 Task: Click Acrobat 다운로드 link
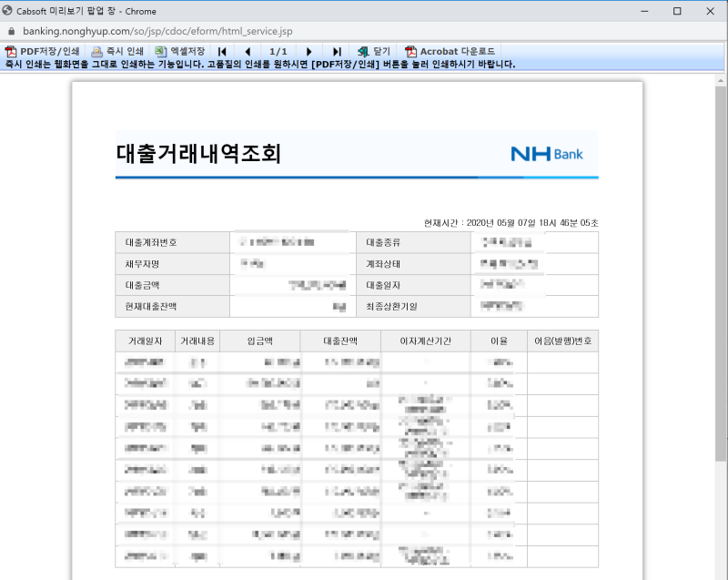450,51
